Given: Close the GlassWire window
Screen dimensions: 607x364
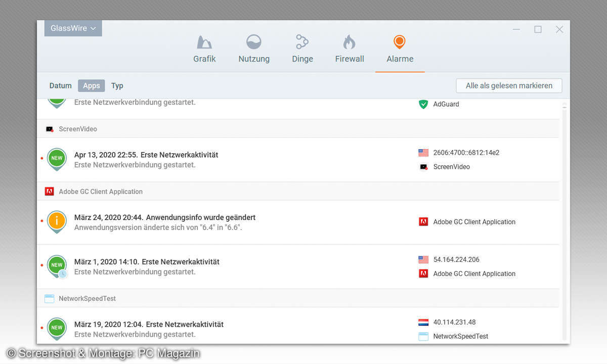Looking at the screenshot, I should (559, 29).
